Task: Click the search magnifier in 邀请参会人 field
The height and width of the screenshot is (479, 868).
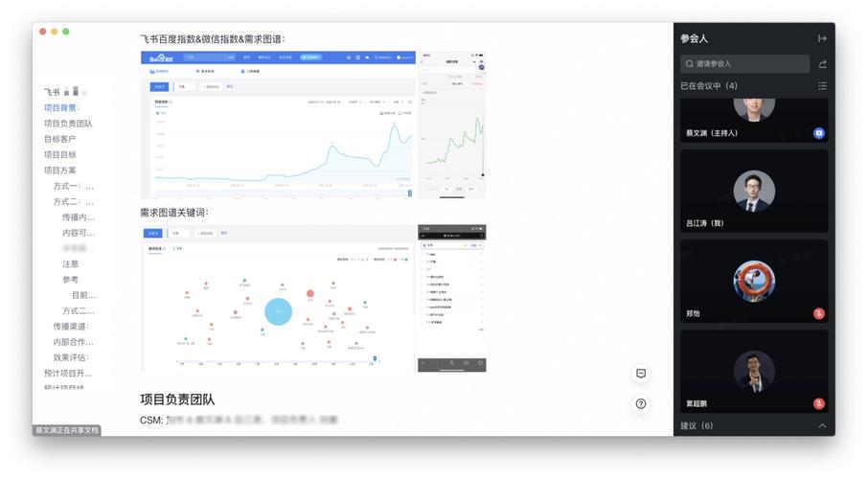Action: (689, 64)
